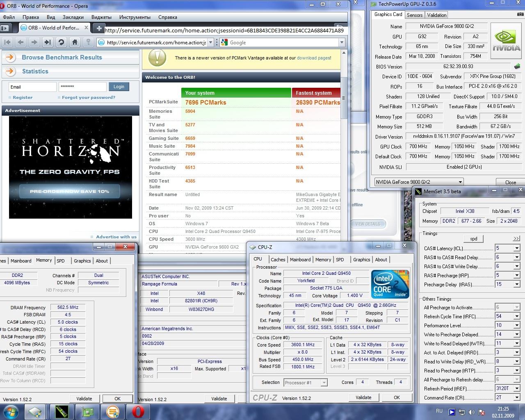The image size is (525, 420).
Task: Click the GPU-Z BIOS save chip icon
Action: click(517, 66)
